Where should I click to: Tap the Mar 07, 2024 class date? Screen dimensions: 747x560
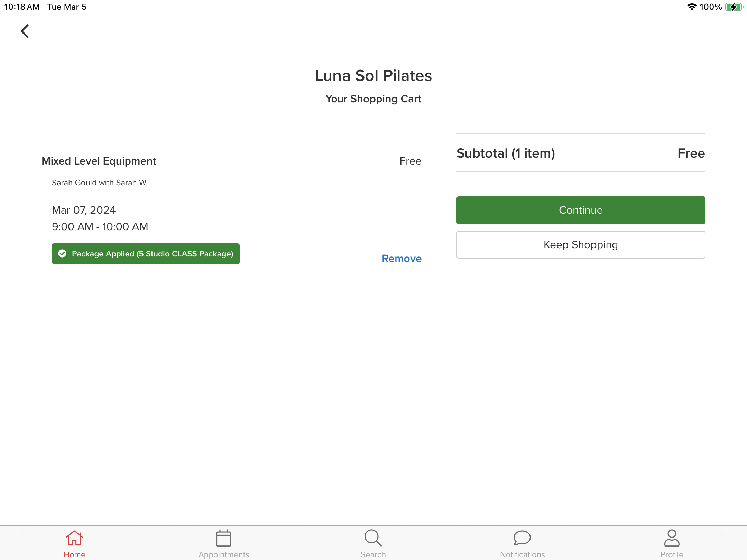pos(84,210)
